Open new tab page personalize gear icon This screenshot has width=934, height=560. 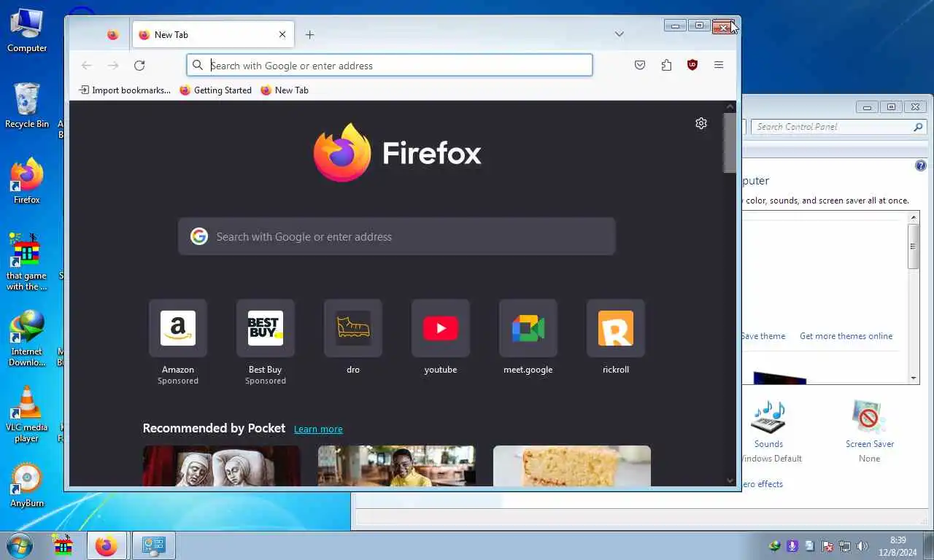point(701,123)
